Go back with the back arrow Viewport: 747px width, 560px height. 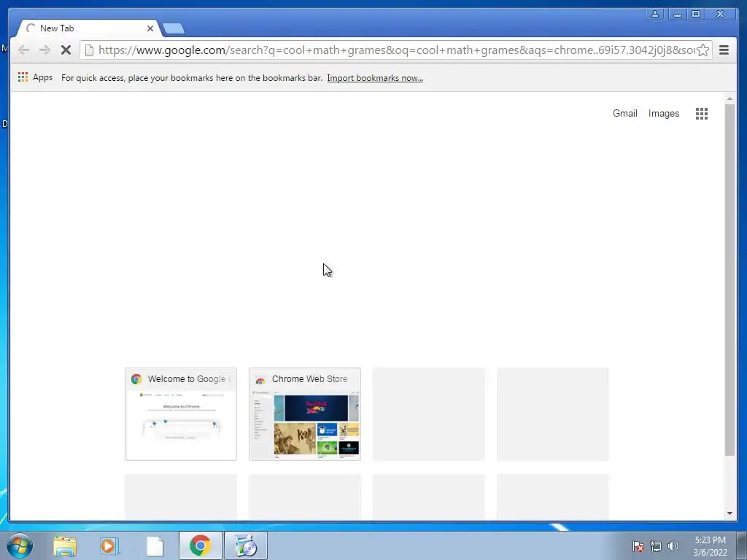(x=23, y=50)
